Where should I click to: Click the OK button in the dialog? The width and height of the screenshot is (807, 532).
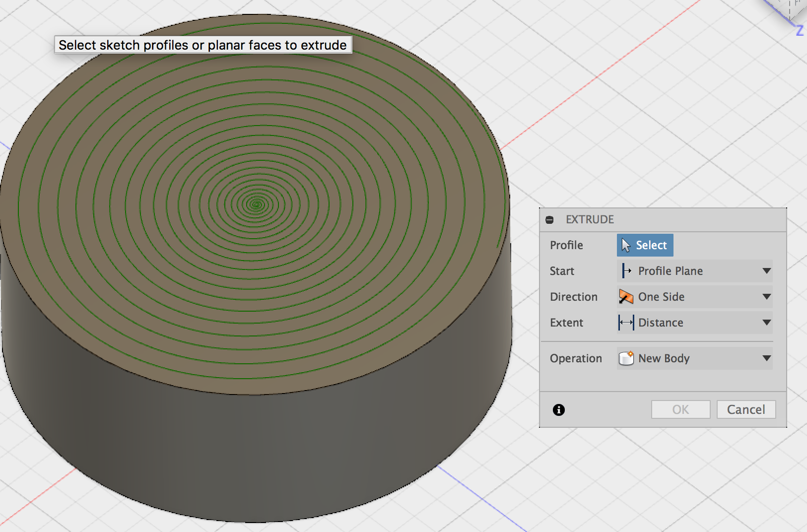680,409
